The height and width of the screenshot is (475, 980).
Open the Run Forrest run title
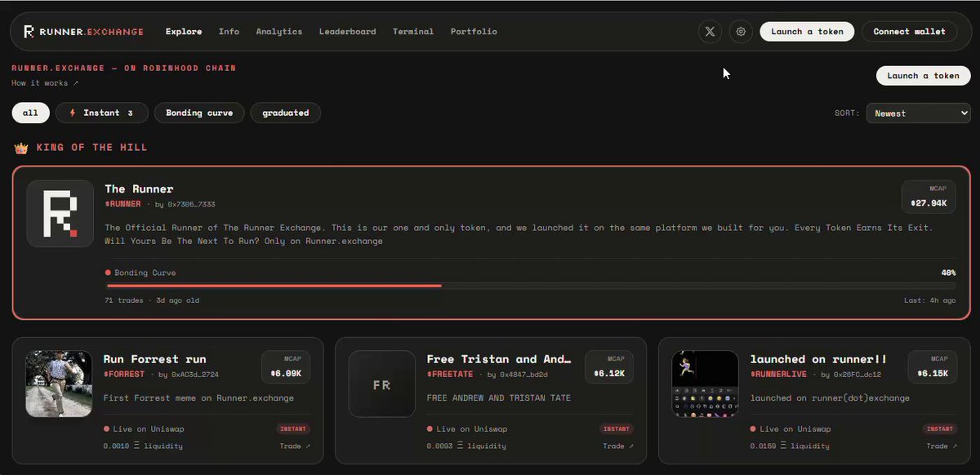tap(154, 359)
